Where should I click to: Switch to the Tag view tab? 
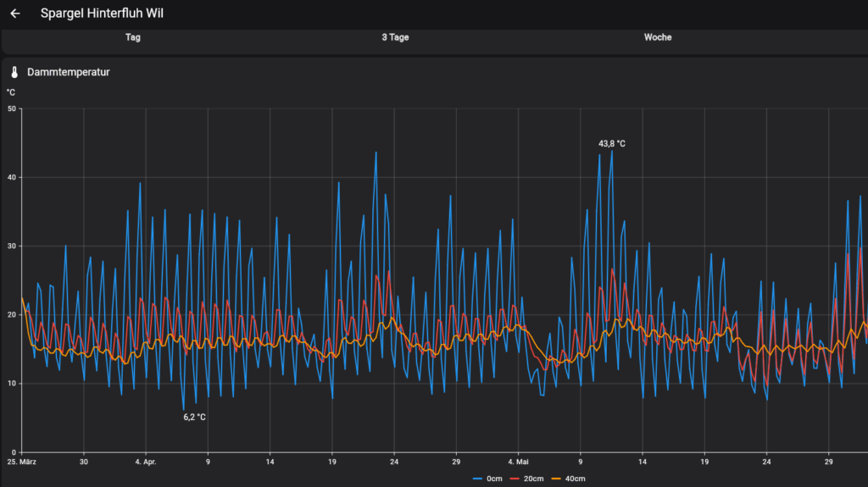(133, 37)
